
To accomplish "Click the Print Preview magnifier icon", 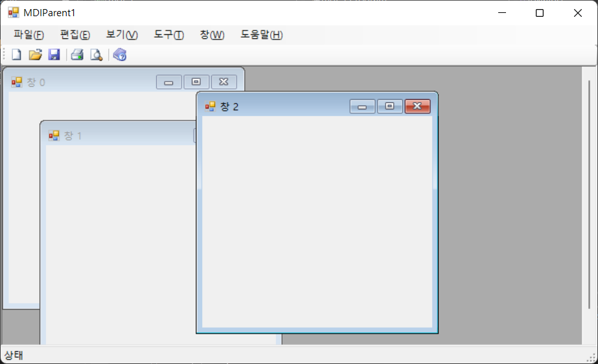I will tap(97, 55).
